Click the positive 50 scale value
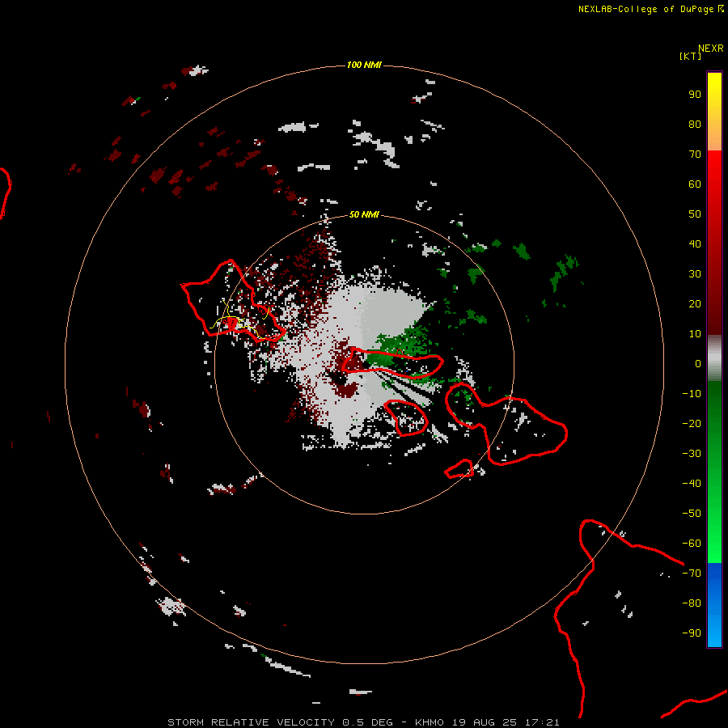The width and height of the screenshot is (728, 728). [695, 214]
